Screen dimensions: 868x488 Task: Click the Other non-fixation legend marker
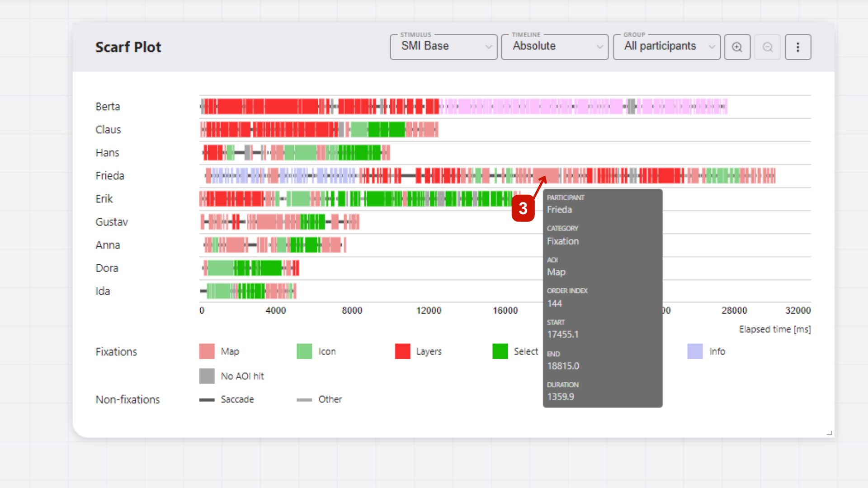(304, 399)
